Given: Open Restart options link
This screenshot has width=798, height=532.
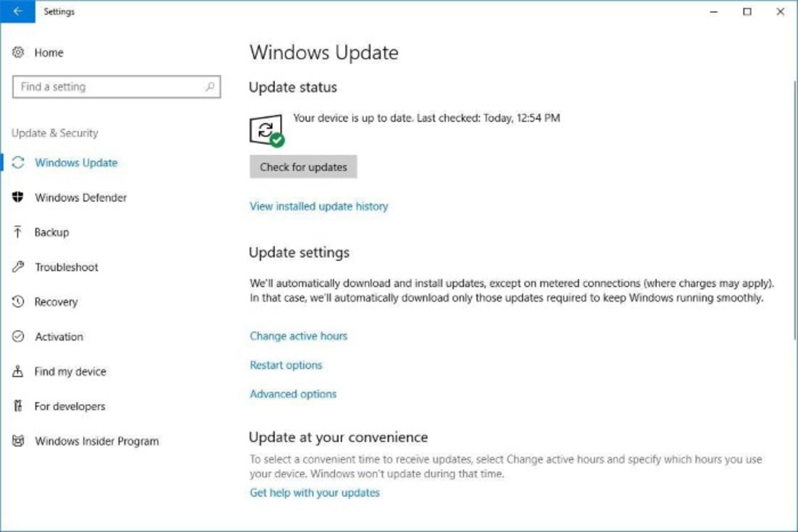Looking at the screenshot, I should (286, 365).
